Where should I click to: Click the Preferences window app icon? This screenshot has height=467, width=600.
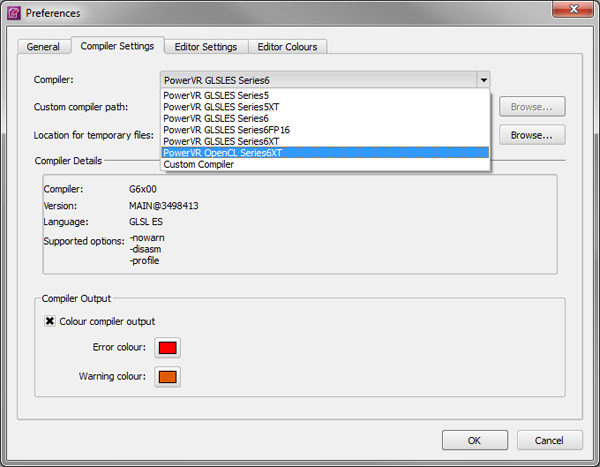coord(13,13)
